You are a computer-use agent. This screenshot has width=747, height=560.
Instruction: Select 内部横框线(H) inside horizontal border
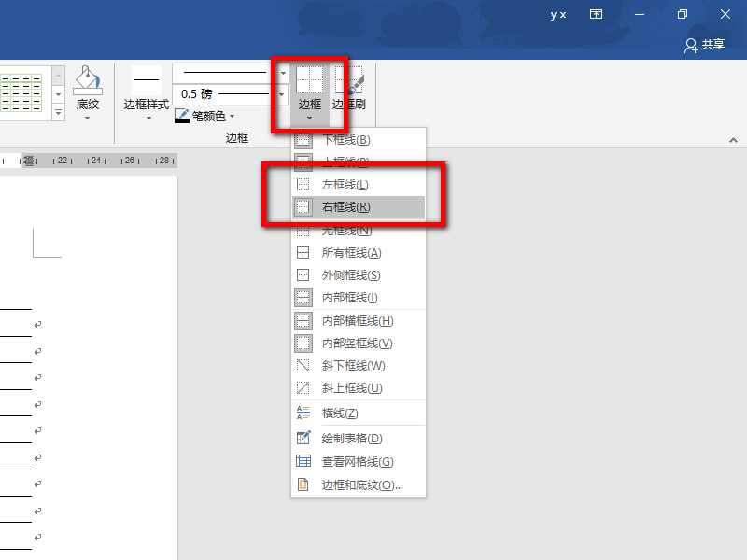(x=359, y=321)
